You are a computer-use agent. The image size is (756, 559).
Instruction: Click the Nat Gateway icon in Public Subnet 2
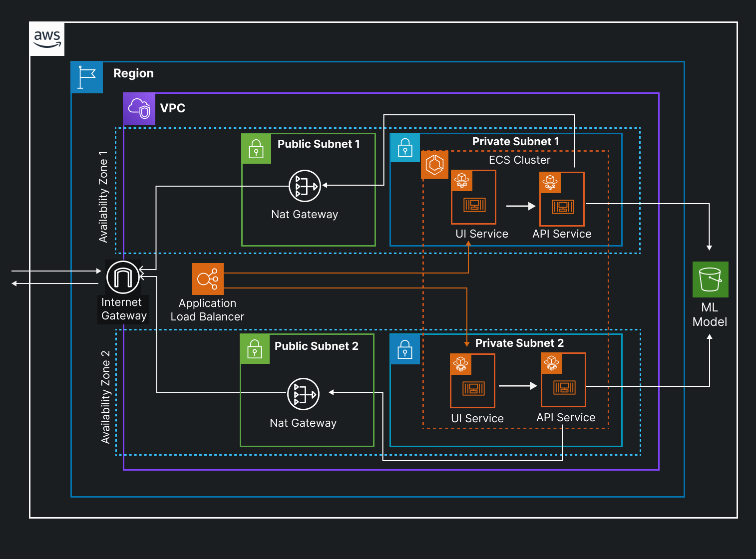303,394
